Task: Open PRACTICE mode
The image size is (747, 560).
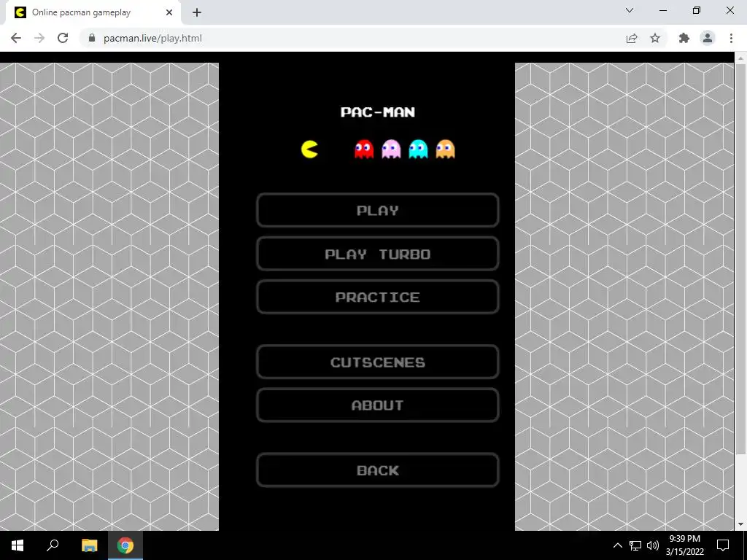Action: pos(377,297)
